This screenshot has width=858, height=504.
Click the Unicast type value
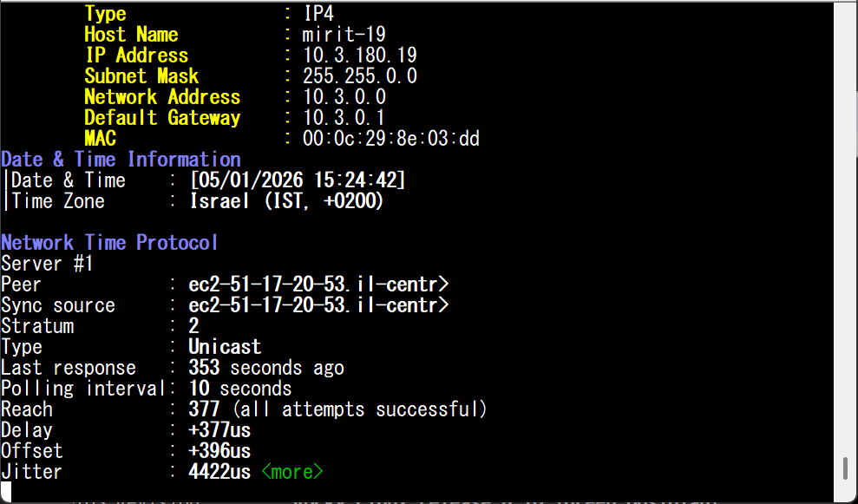[225, 347]
